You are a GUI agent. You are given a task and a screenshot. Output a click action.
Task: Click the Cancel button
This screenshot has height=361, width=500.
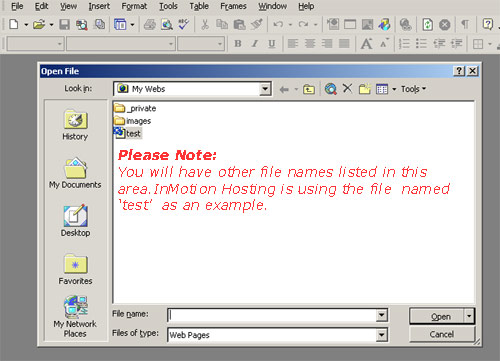coord(442,334)
